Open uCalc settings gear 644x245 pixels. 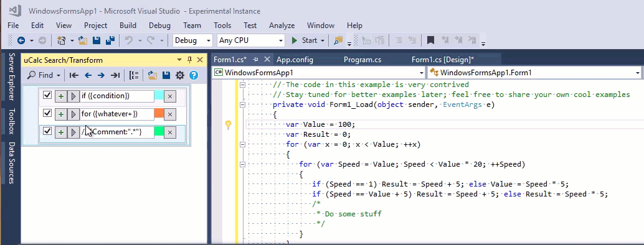point(180,75)
